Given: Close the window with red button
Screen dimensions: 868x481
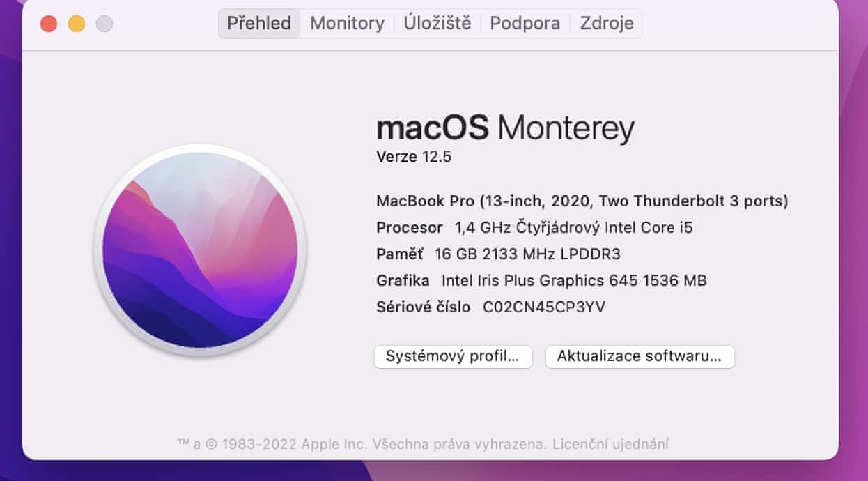Looking at the screenshot, I should 49,24.
